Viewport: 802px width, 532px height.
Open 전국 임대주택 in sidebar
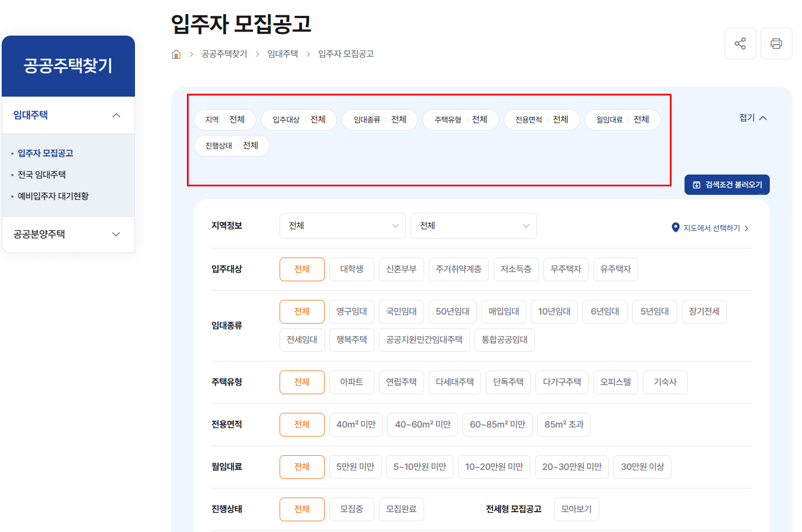point(42,175)
